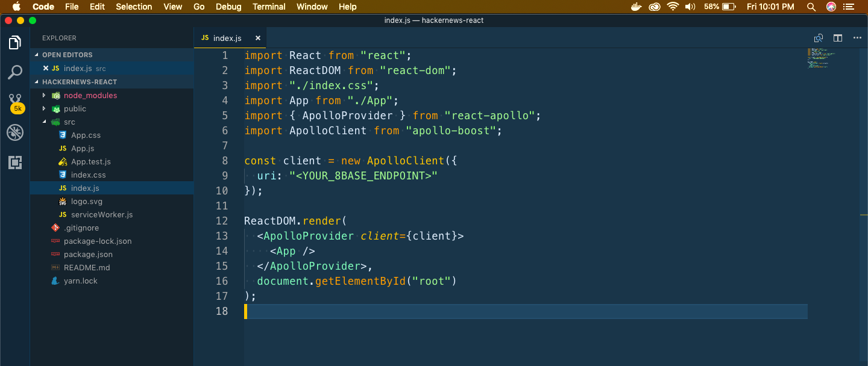
Task: Click line number 9 in gutter
Action: tap(225, 176)
